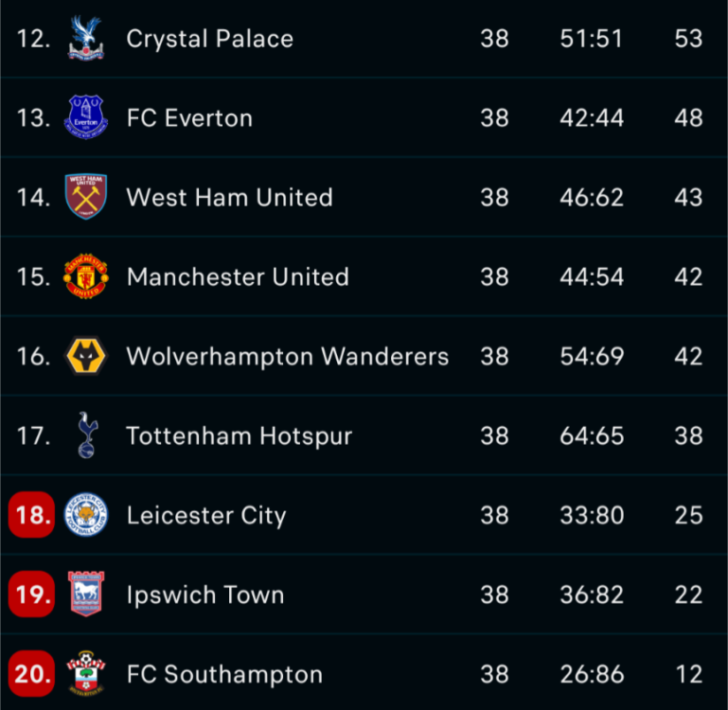Click the Leicester City fox crest
The width and height of the screenshot is (728, 710).
(x=85, y=515)
